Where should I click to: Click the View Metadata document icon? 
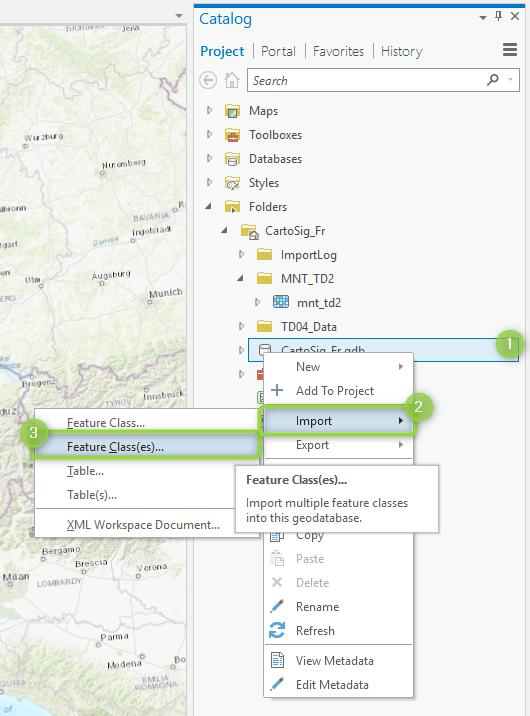(277, 660)
